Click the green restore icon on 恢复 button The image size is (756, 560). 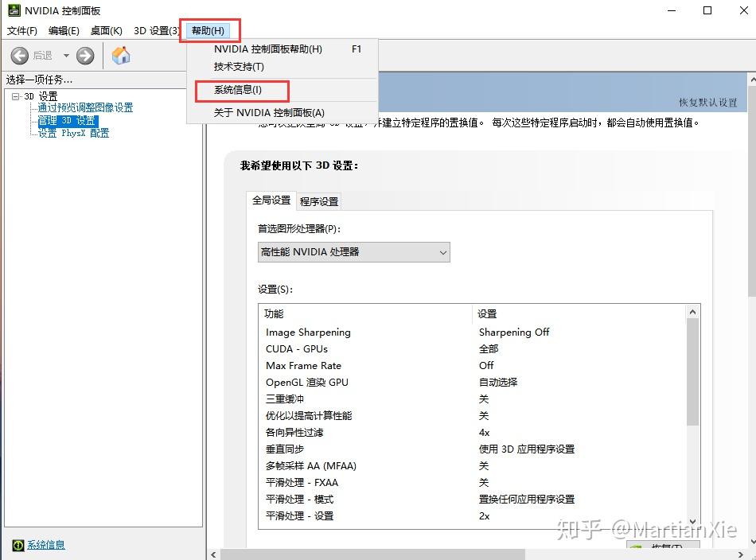point(637,546)
